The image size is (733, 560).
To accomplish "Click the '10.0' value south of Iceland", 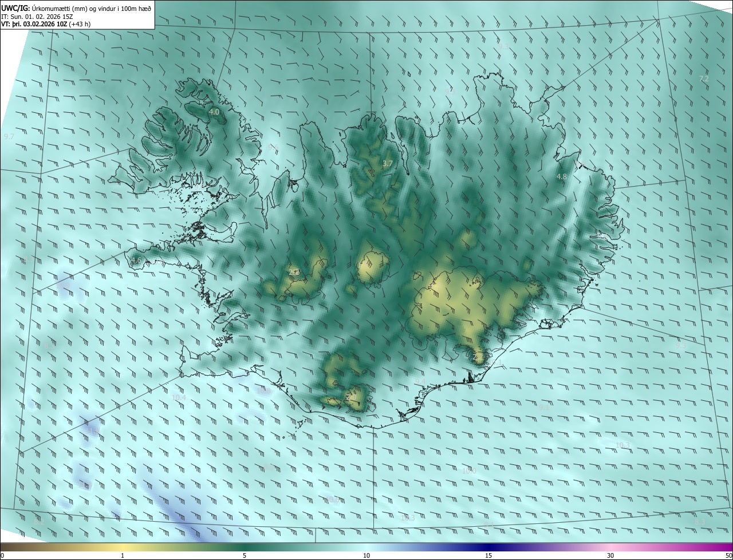I will (x=469, y=471).
